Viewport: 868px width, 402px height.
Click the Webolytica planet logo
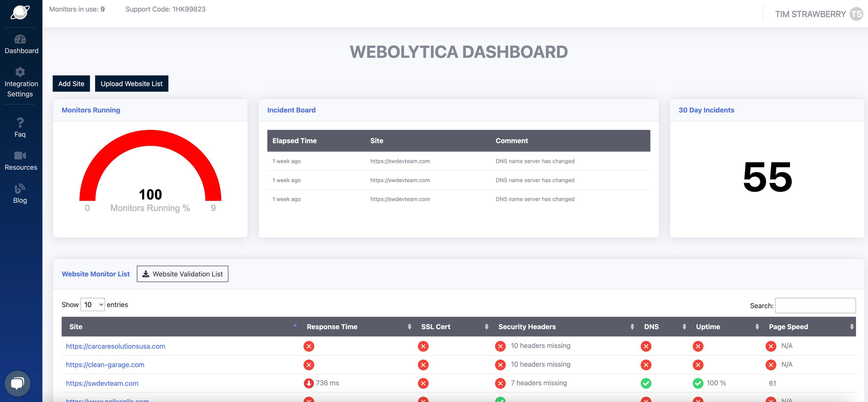pyautogui.click(x=20, y=13)
